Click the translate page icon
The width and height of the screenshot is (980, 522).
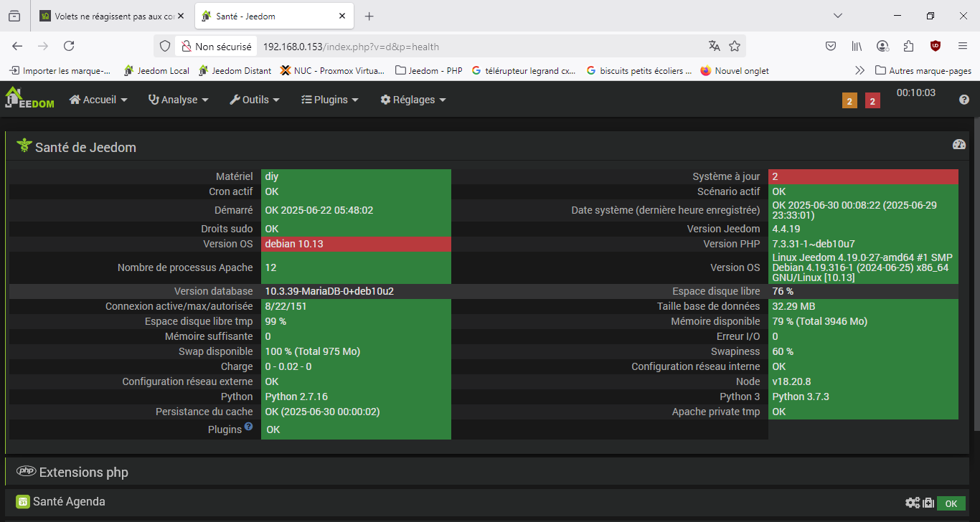[714, 46]
